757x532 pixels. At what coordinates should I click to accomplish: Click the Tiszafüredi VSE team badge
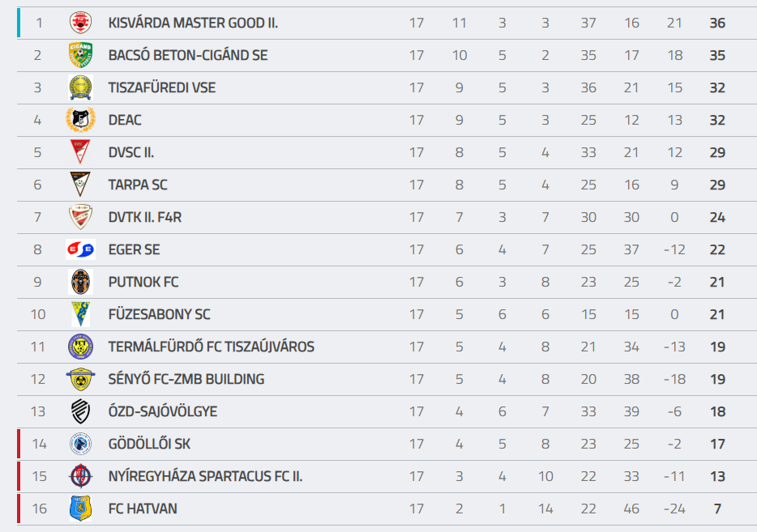80,87
